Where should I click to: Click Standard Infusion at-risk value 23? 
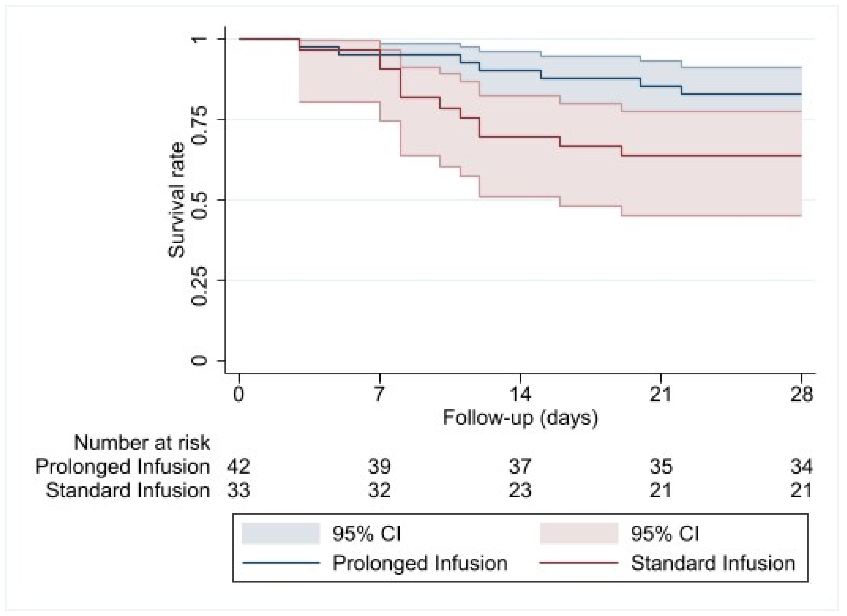click(520, 491)
